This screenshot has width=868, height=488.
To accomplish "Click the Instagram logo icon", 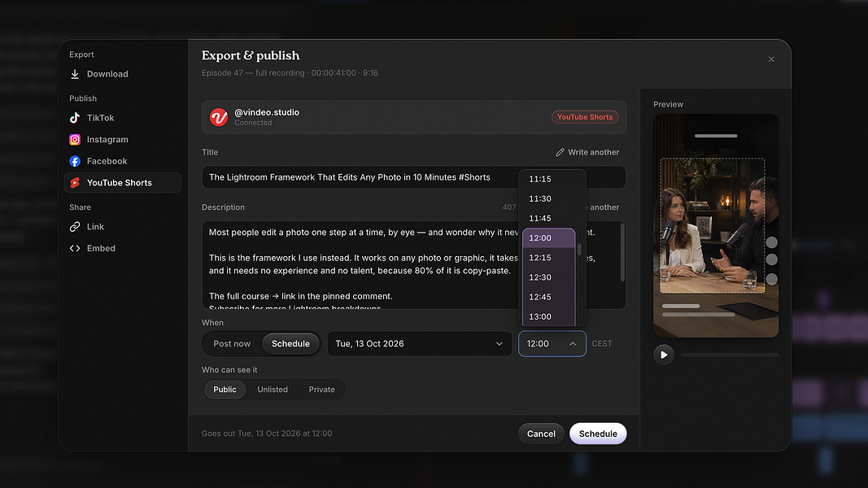I will pos(75,139).
